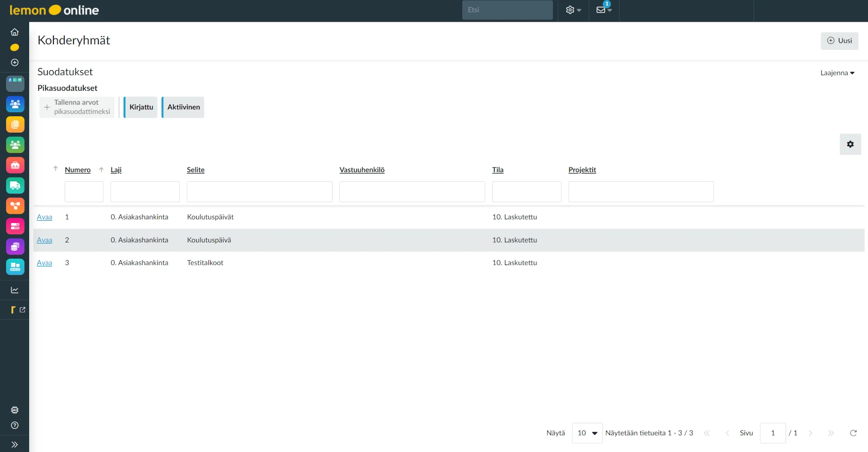Go to the home icon in sidebar

[x=15, y=32]
